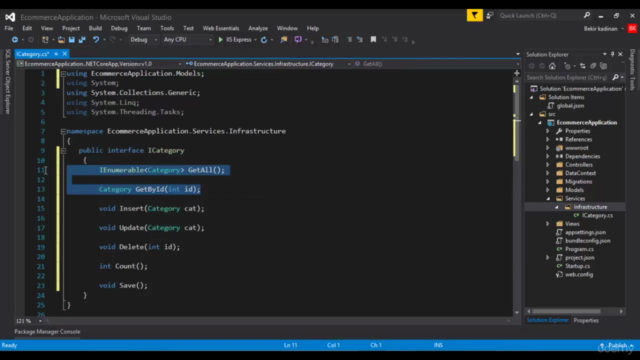Select global.json in Solution Explorer

(570, 106)
